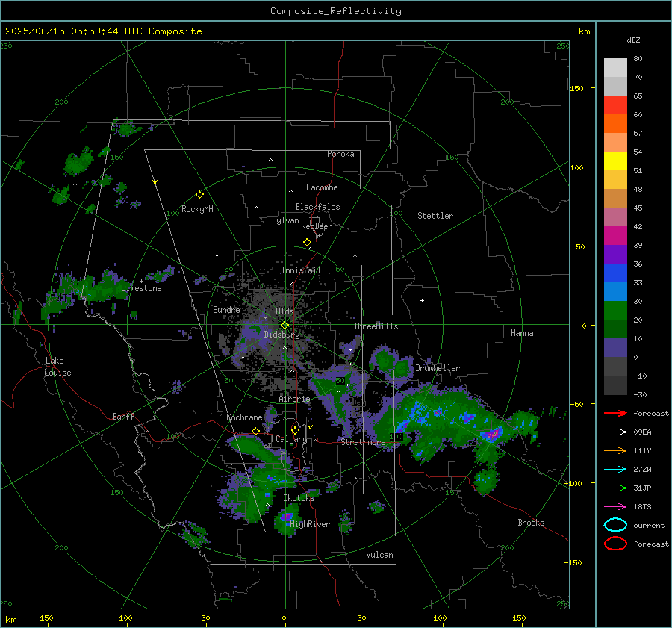Select the RedDeer city label
Image resolution: width=672 pixels, height=628 pixels.
tap(317, 226)
